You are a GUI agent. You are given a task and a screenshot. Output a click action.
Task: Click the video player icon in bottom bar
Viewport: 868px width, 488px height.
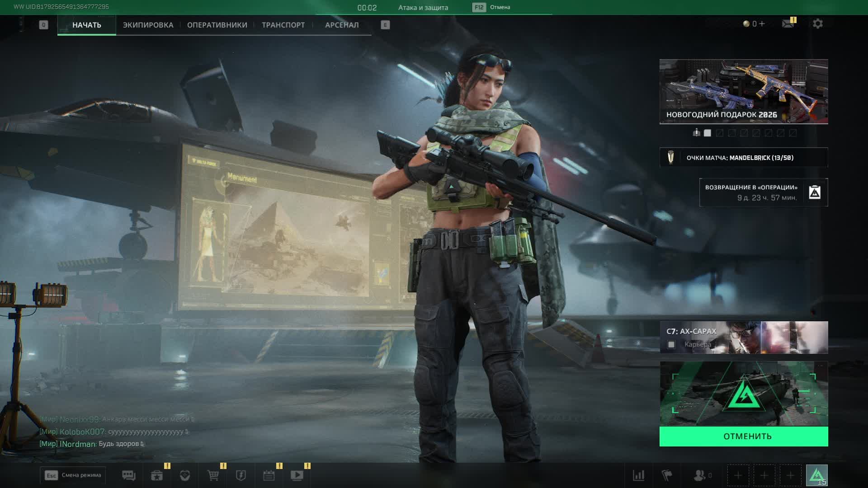tap(297, 475)
